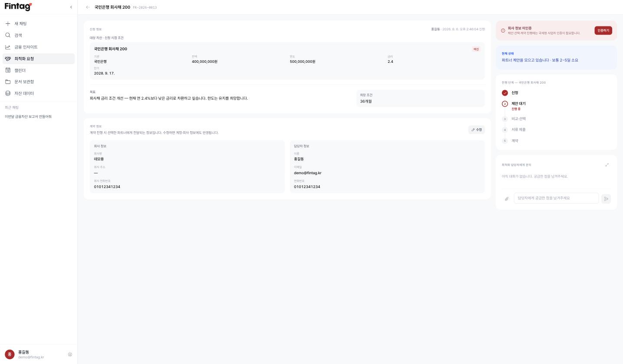Viewport: 623px width, 364px height.
Task: Click the warning icon in 회사 정보 미인증 alert
Action: (x=503, y=30)
